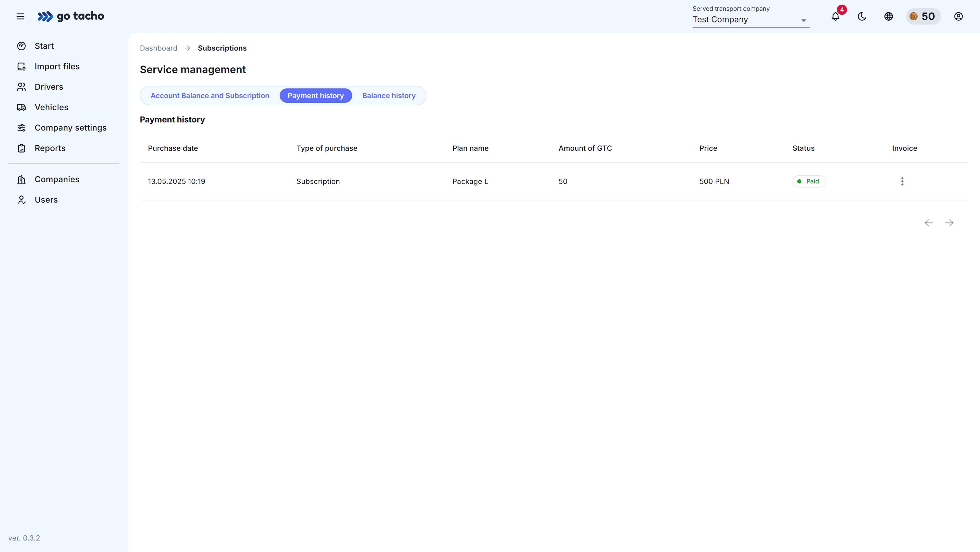Click the Package L plan cell
The width and height of the screenshot is (980, 552).
(470, 182)
